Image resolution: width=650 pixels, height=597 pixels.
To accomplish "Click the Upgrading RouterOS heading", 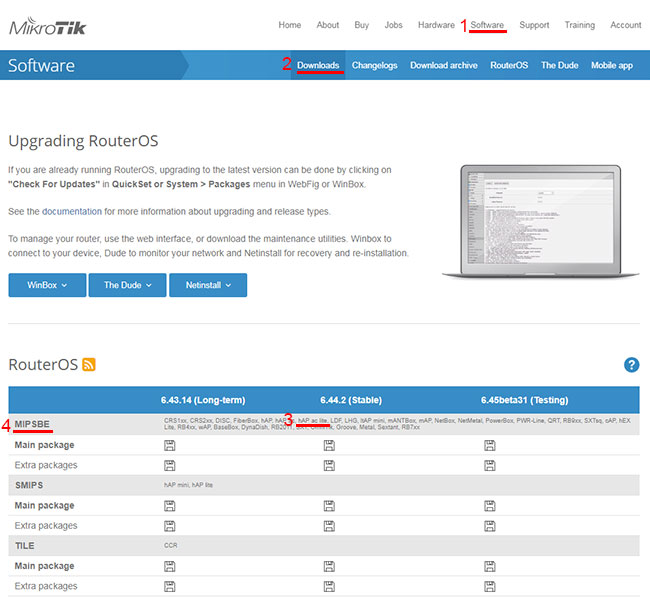I will 83,141.
